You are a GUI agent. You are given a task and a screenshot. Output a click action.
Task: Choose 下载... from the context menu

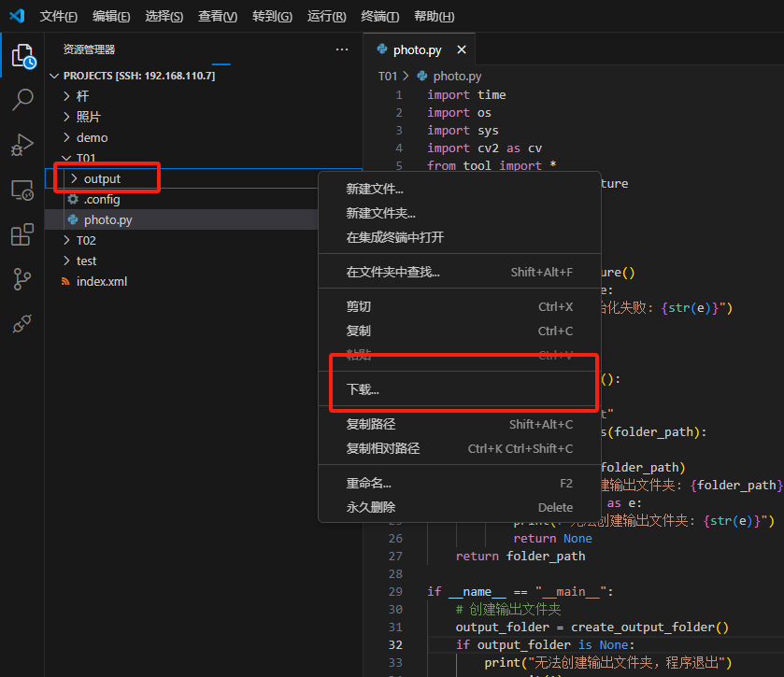pos(363,389)
